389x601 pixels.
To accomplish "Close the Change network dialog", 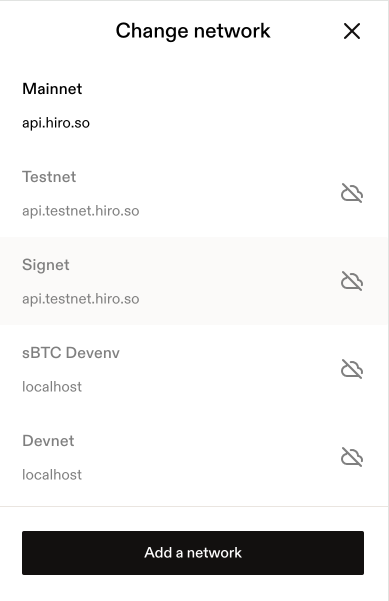I will (352, 31).
